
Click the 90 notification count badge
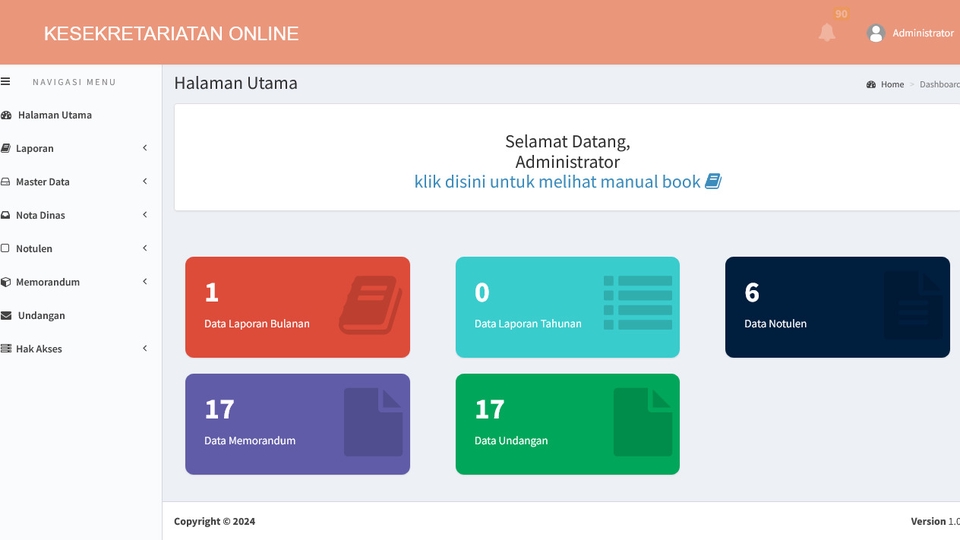coord(841,14)
